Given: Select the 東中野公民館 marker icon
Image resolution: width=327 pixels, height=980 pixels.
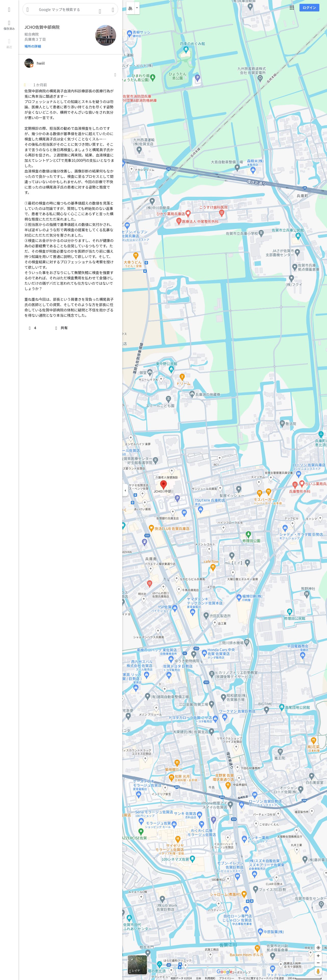Looking at the screenshot, I should (x=171, y=369).
